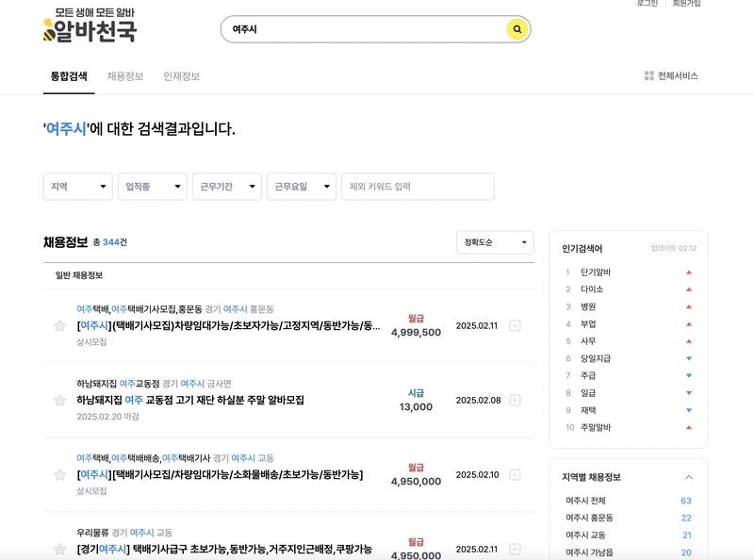Click the search magnifier icon
Screen dimensions: 754x560
[516, 30]
